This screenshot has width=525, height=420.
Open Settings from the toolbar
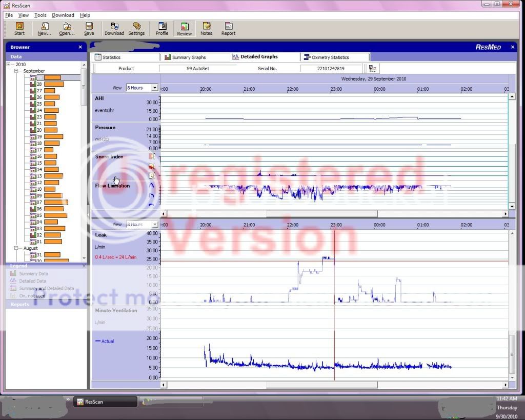point(136,29)
